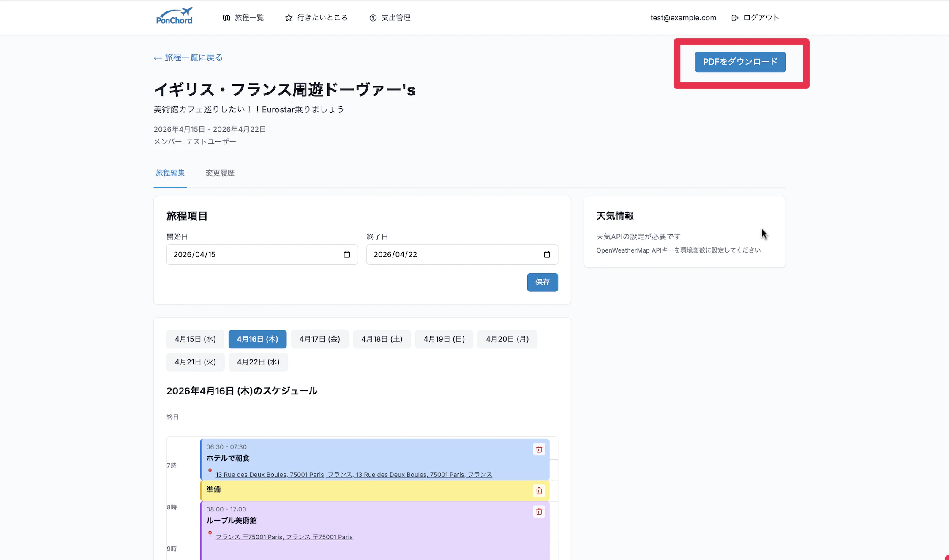Open the 開始日 calendar picker
949x560 pixels.
click(347, 254)
